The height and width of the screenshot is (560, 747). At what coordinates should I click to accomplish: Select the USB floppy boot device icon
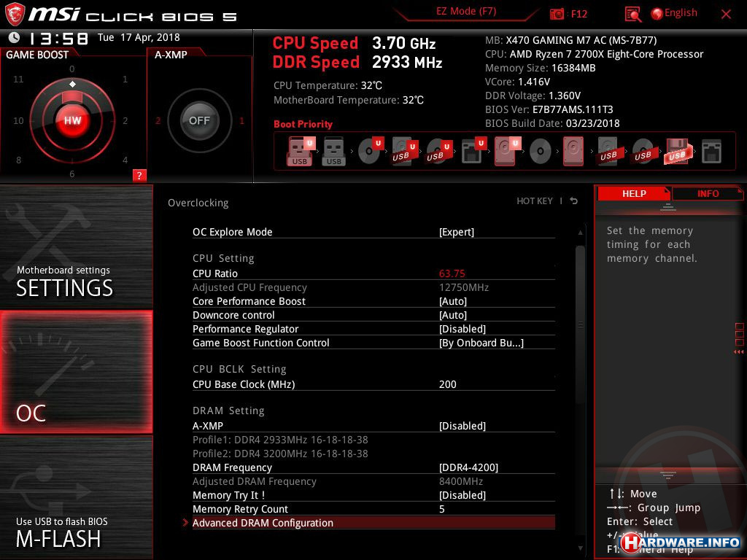(677, 152)
